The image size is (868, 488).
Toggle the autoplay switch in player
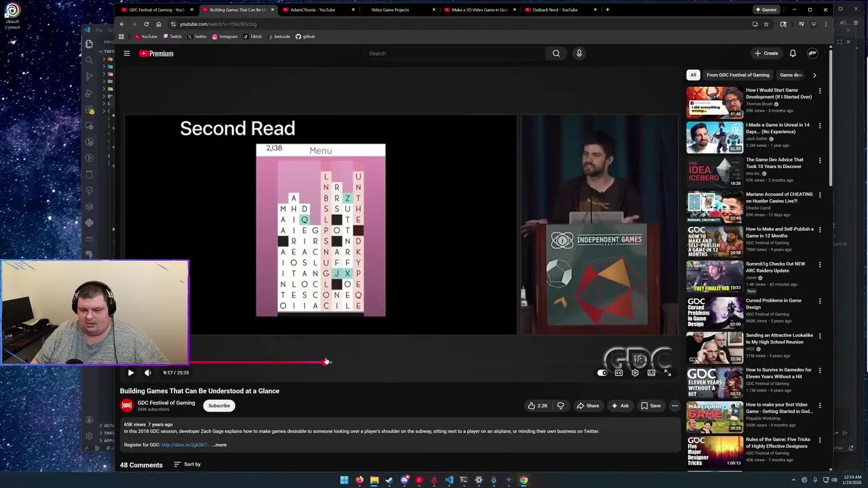602,373
